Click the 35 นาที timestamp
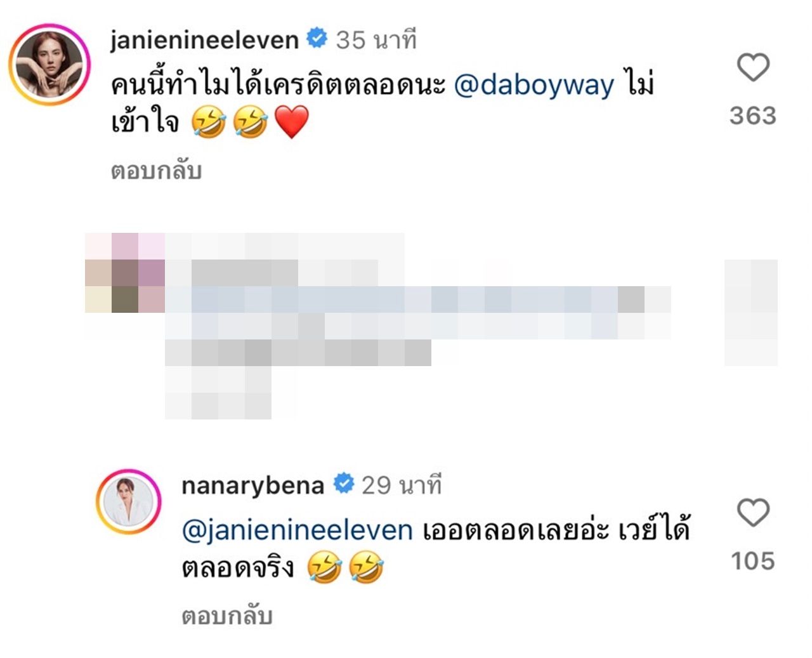Screen dimensions: 812x658 [376, 40]
